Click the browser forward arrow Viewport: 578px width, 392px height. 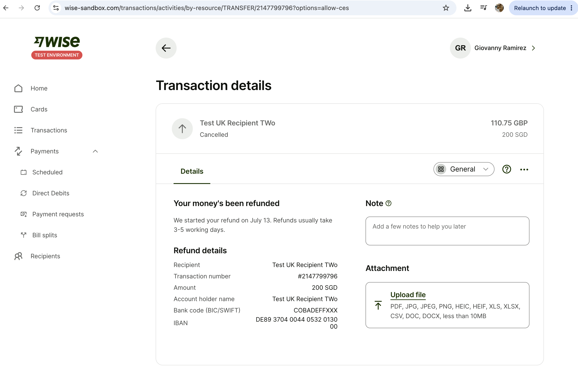point(21,8)
